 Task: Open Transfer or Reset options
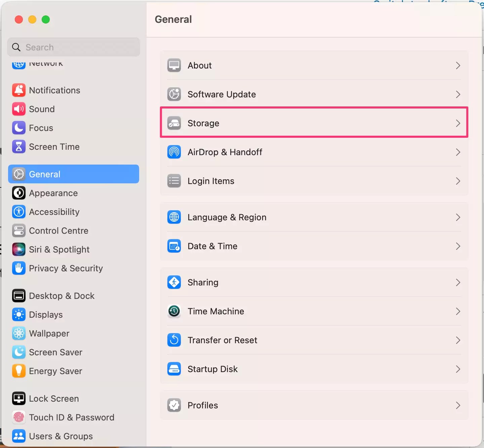pyautogui.click(x=223, y=340)
